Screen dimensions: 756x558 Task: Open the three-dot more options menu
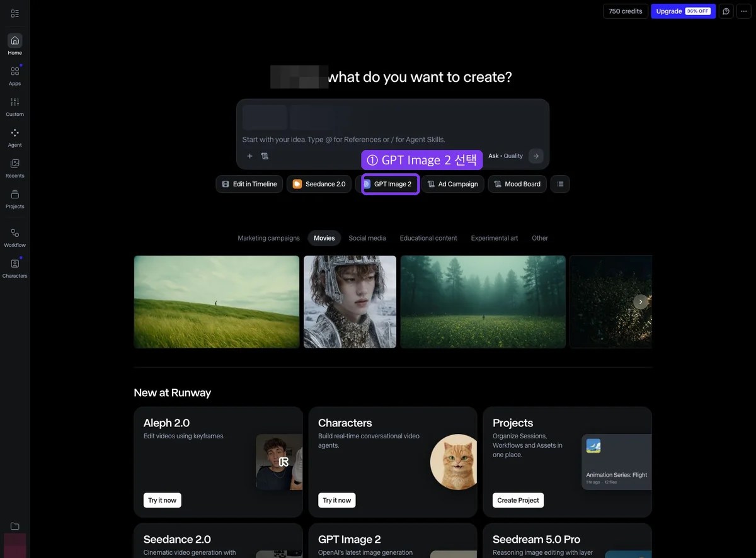(743, 11)
